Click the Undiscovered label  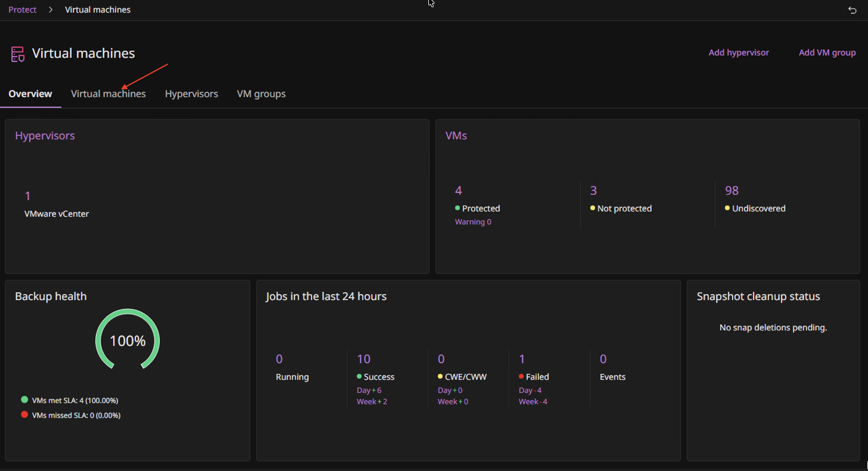pos(758,208)
